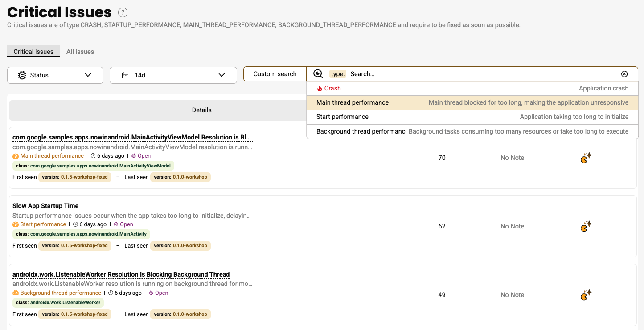
Task: Click the search magnifier icon
Action: (318, 74)
